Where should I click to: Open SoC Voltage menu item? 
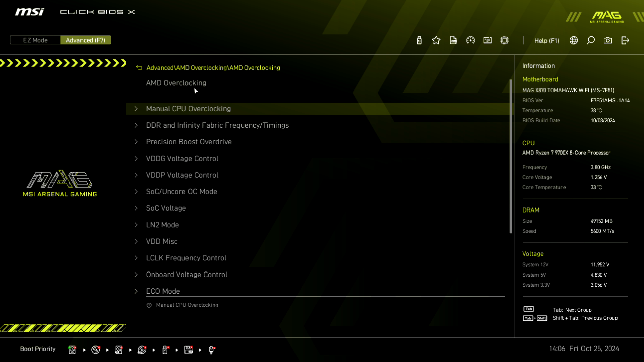point(166,208)
